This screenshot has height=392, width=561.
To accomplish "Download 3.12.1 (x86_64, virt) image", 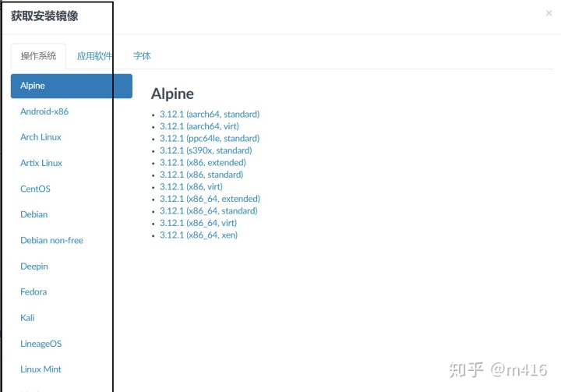I will click(x=198, y=223).
